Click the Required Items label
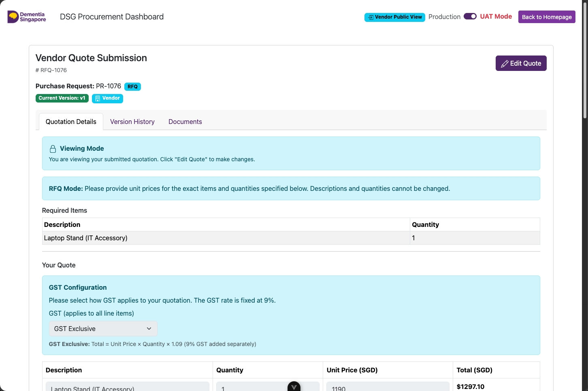The width and height of the screenshot is (588, 391). coord(64,210)
